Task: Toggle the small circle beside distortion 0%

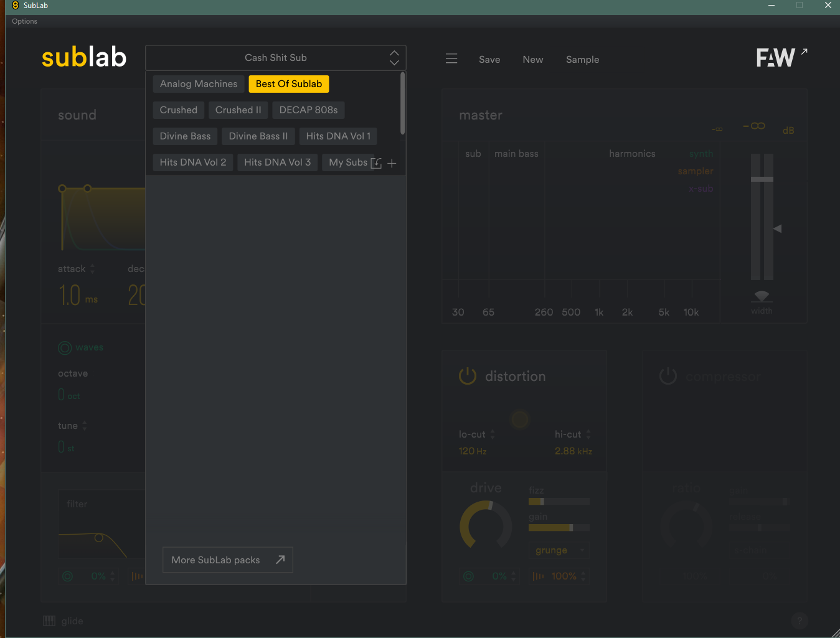Action: pyautogui.click(x=468, y=576)
